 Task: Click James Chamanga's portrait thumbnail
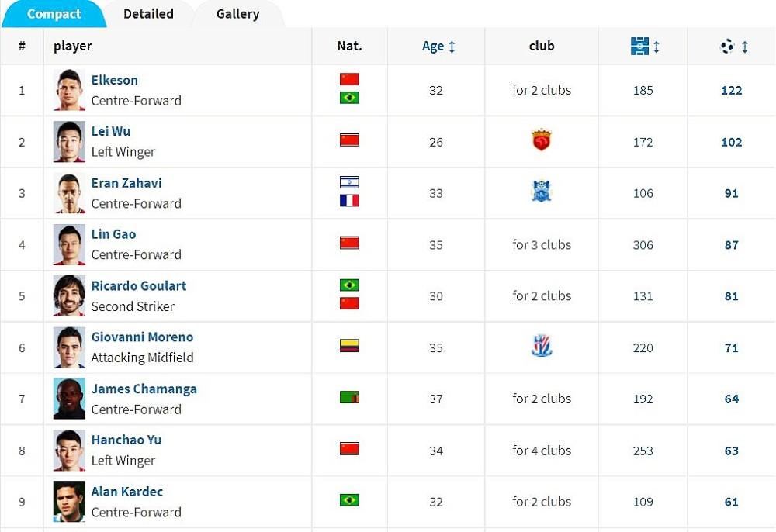tap(69, 399)
